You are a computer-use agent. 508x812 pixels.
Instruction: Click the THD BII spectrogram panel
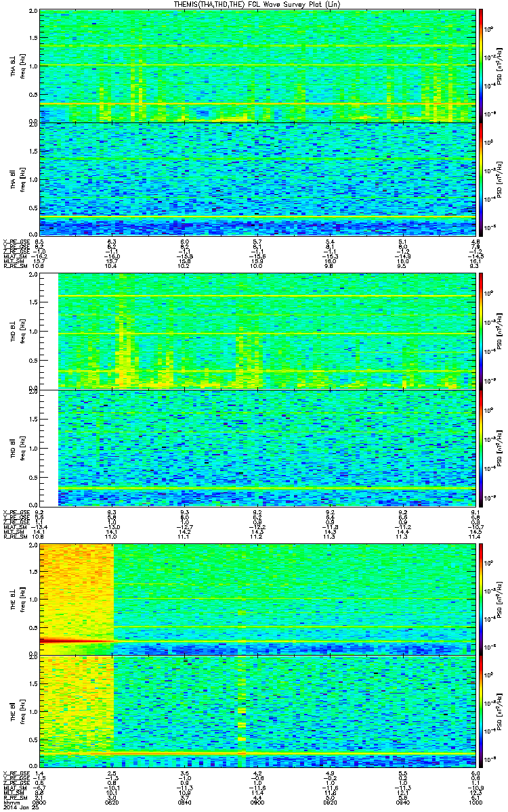[264, 447]
